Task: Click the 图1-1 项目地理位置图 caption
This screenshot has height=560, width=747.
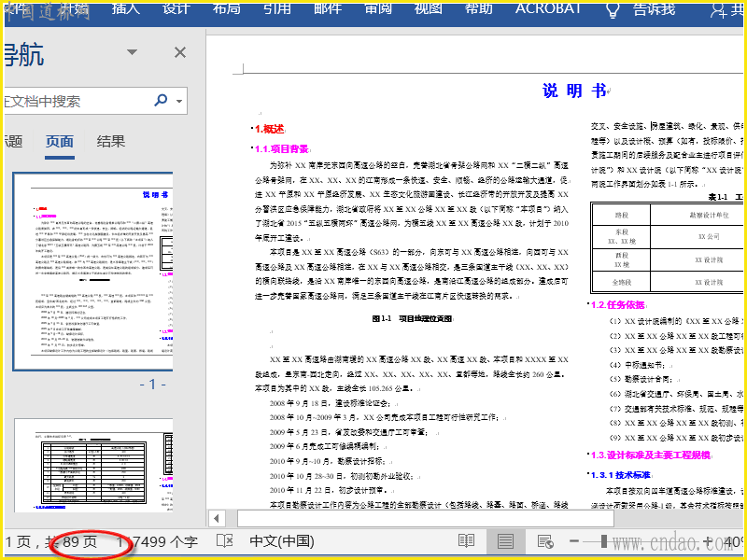Action: (x=412, y=318)
